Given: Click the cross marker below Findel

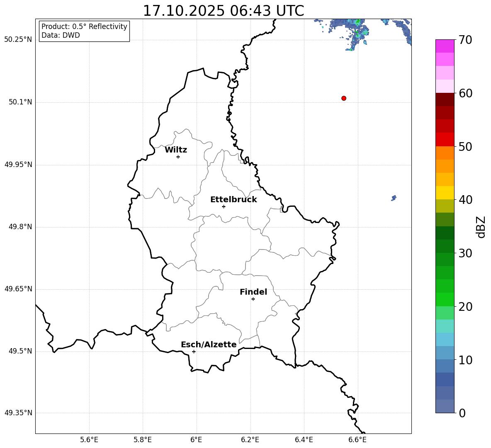Looking at the screenshot, I should pos(253,299).
